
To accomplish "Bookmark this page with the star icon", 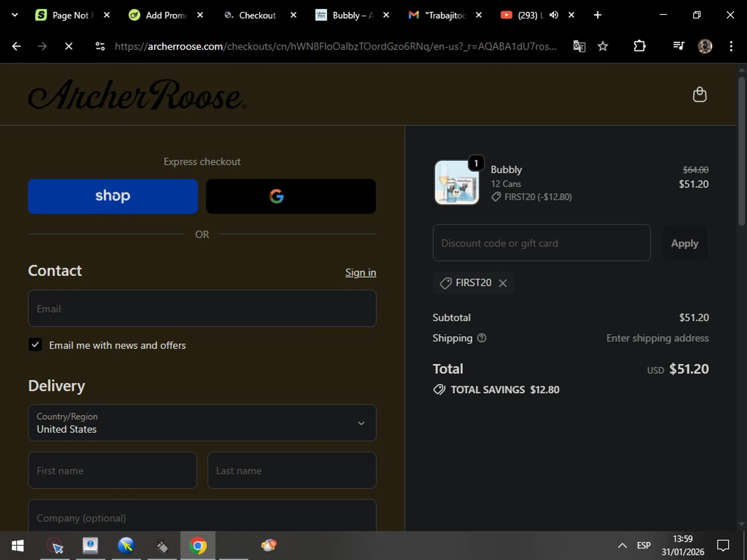I will (x=603, y=46).
